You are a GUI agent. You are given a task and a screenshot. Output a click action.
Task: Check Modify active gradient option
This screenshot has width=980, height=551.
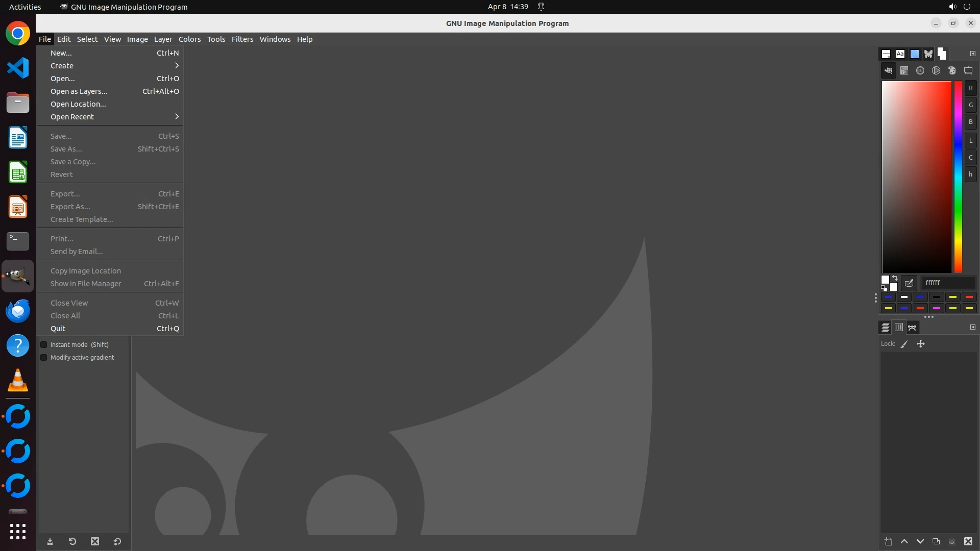(44, 358)
